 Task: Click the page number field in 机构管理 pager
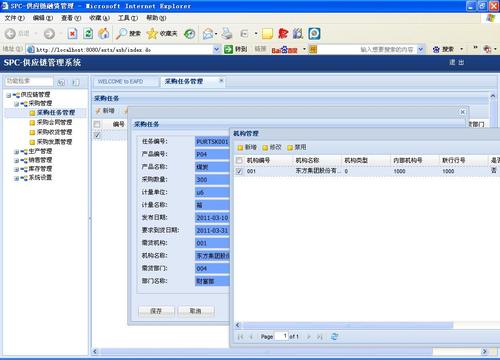tap(282, 336)
